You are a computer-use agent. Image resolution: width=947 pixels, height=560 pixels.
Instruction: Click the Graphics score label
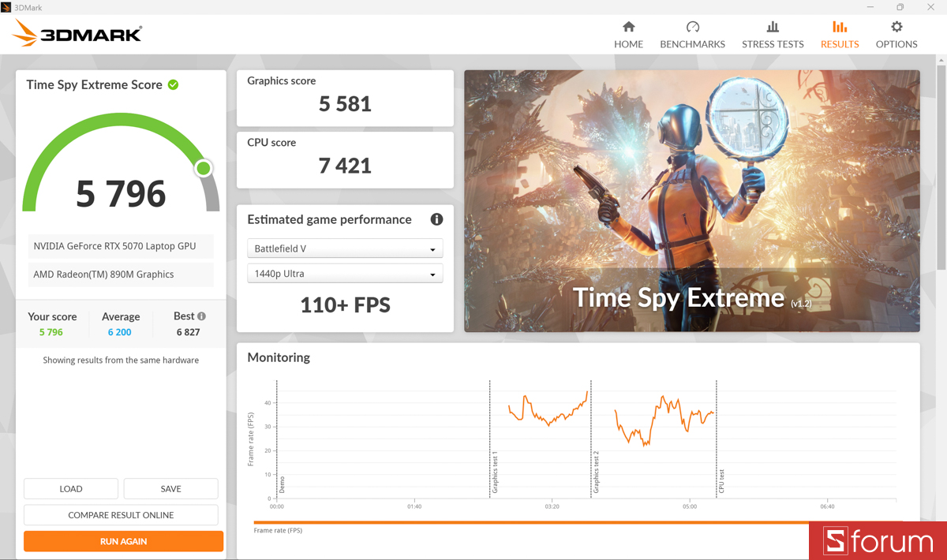click(281, 80)
